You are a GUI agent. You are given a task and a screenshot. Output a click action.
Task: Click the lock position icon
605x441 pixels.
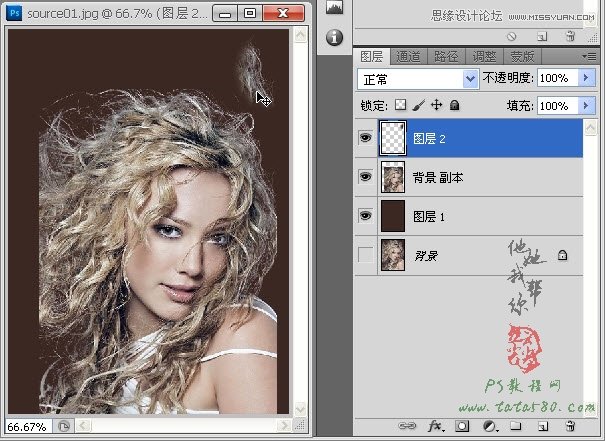pos(436,105)
